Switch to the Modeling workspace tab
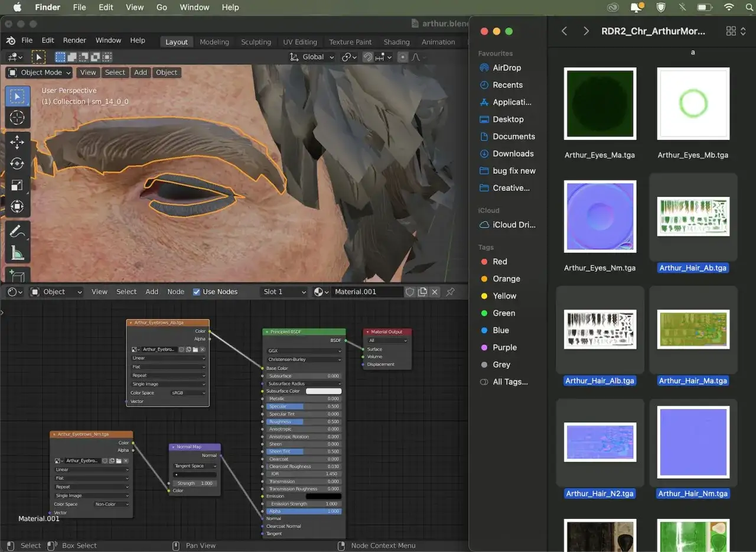756x552 pixels. click(214, 42)
